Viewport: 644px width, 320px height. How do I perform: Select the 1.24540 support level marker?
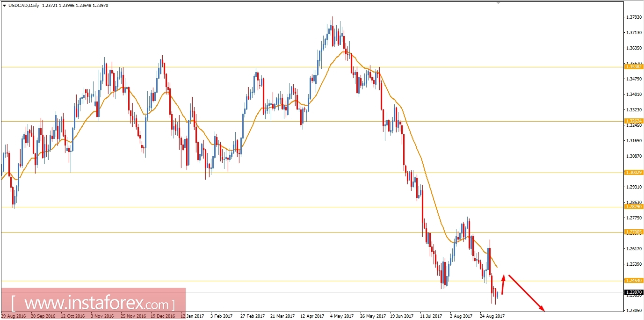click(x=634, y=280)
